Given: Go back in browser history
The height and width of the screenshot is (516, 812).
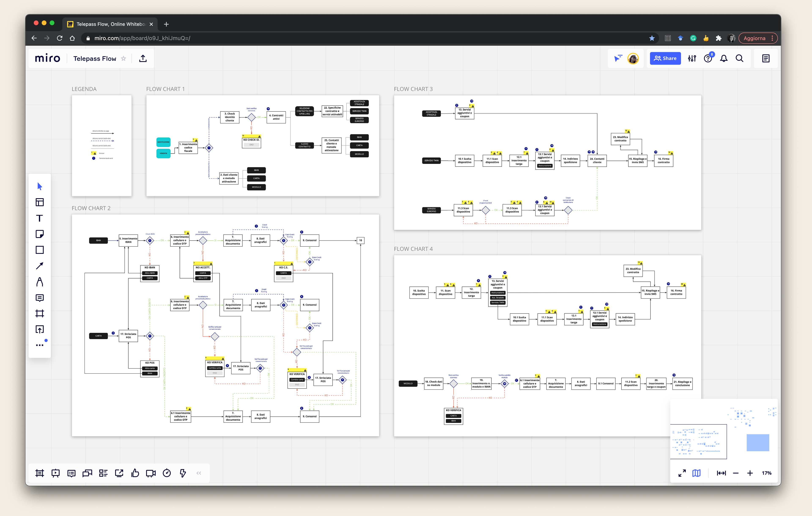Looking at the screenshot, I should point(34,38).
